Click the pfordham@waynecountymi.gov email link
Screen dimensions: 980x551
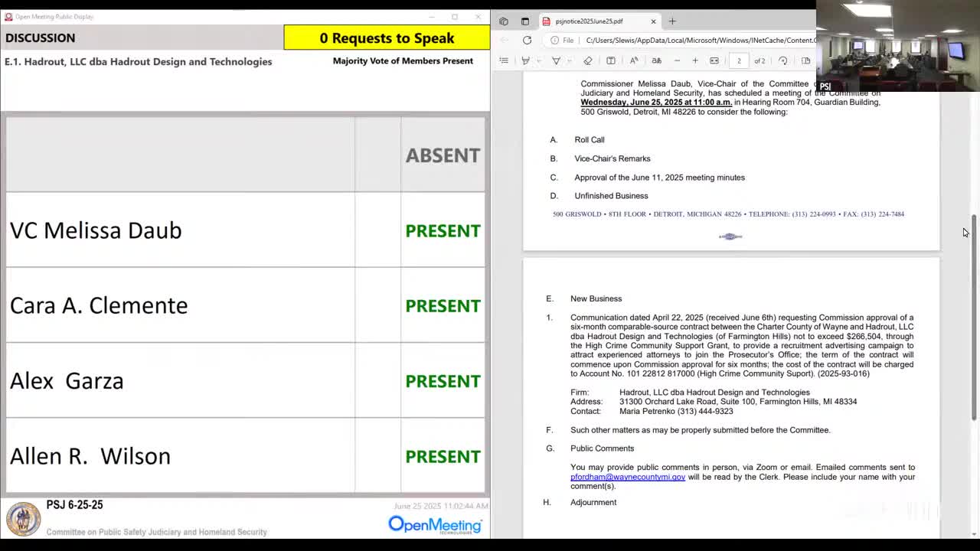click(x=627, y=477)
